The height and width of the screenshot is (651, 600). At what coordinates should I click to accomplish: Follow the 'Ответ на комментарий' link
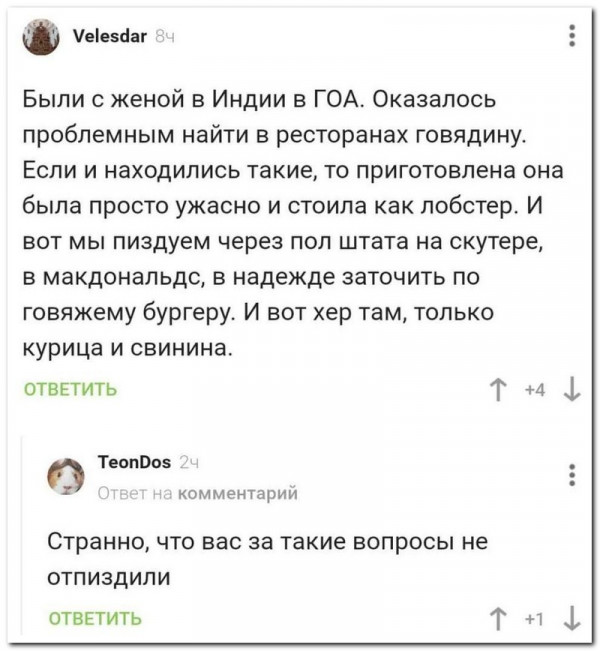198,491
